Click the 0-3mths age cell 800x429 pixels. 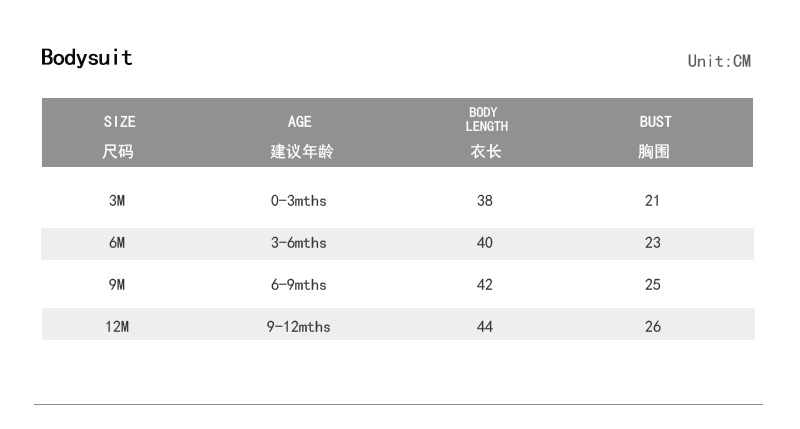[x=298, y=201]
